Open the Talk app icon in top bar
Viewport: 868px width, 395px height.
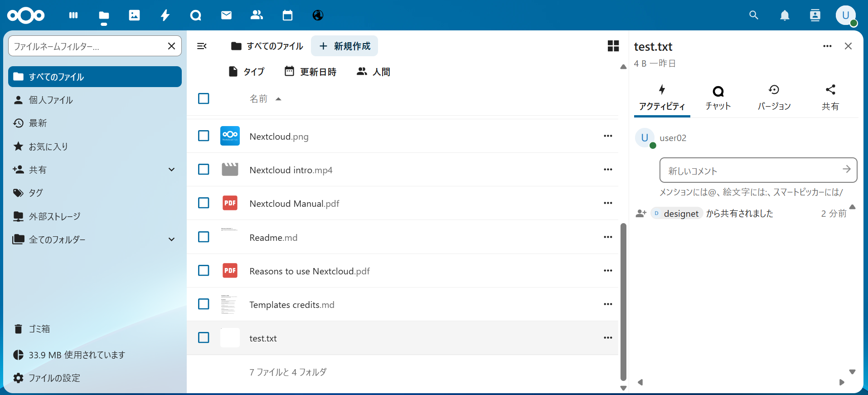[196, 15]
